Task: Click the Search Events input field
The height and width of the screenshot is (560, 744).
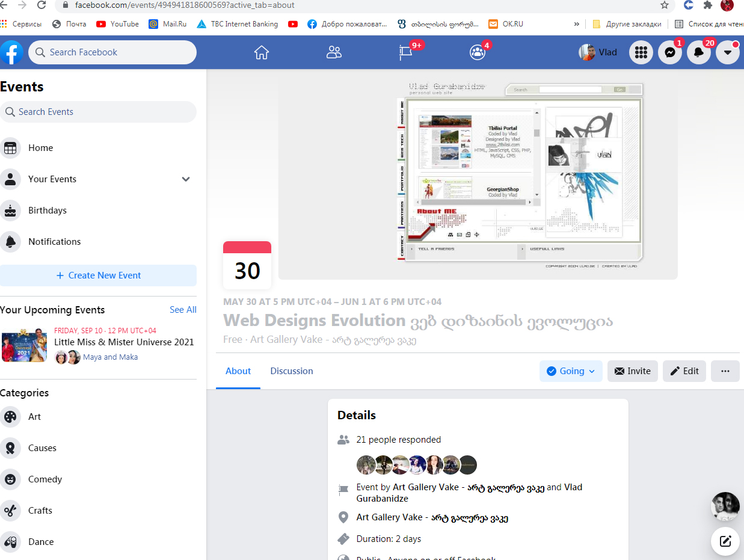Action: (x=98, y=112)
